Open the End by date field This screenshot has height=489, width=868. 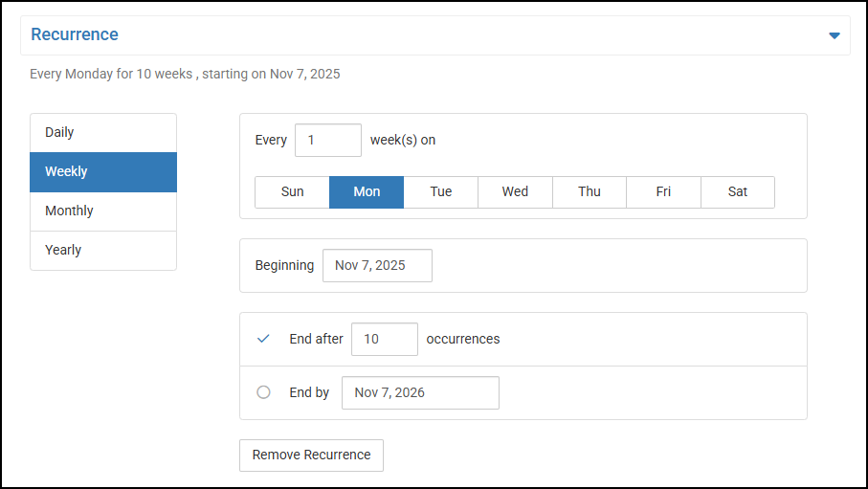coord(420,392)
